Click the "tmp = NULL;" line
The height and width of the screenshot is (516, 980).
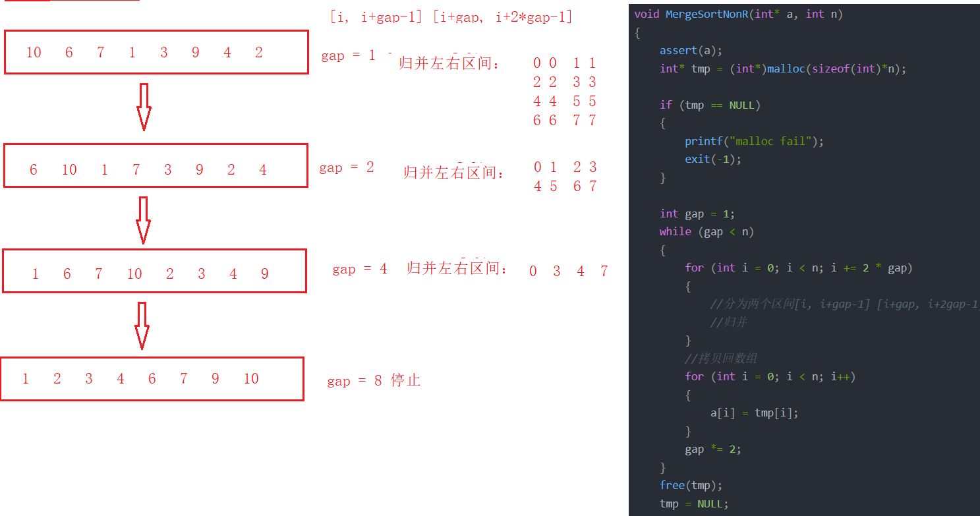694,503
